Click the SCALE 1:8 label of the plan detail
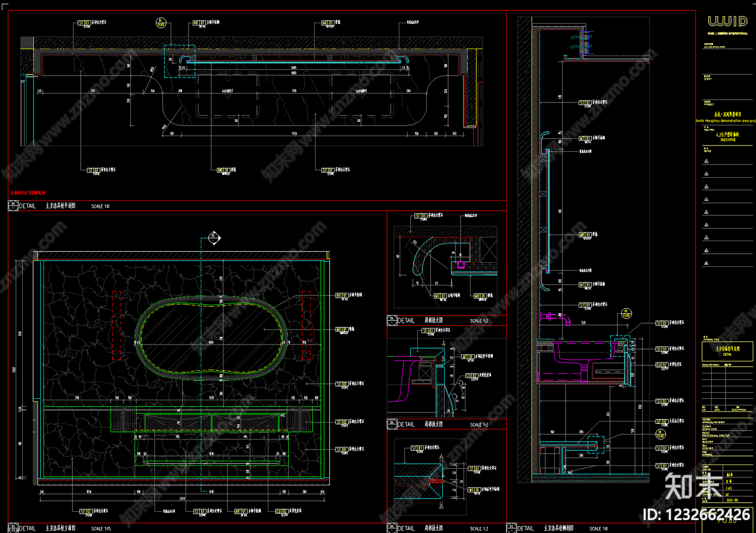 (100, 206)
